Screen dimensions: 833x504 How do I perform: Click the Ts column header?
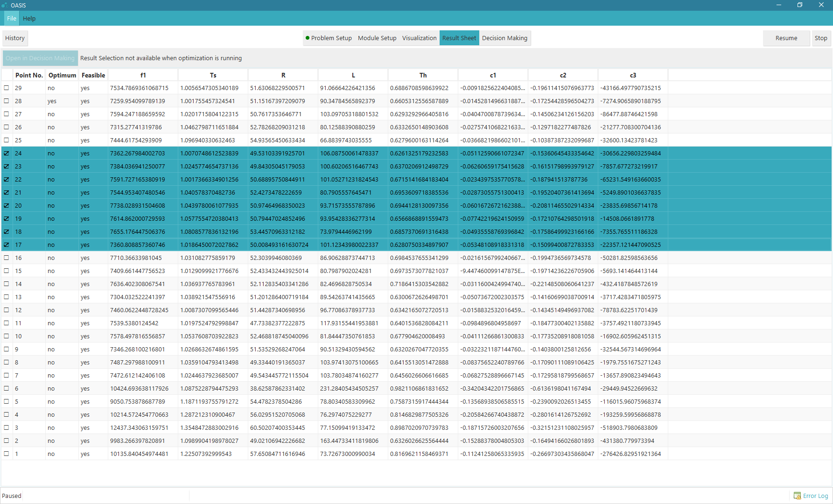[x=213, y=75]
